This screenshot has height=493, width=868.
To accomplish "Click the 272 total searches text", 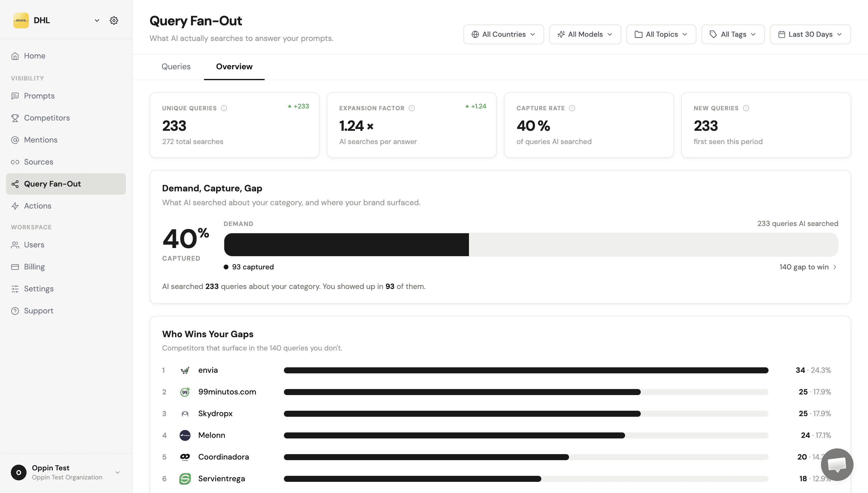I will click(193, 142).
